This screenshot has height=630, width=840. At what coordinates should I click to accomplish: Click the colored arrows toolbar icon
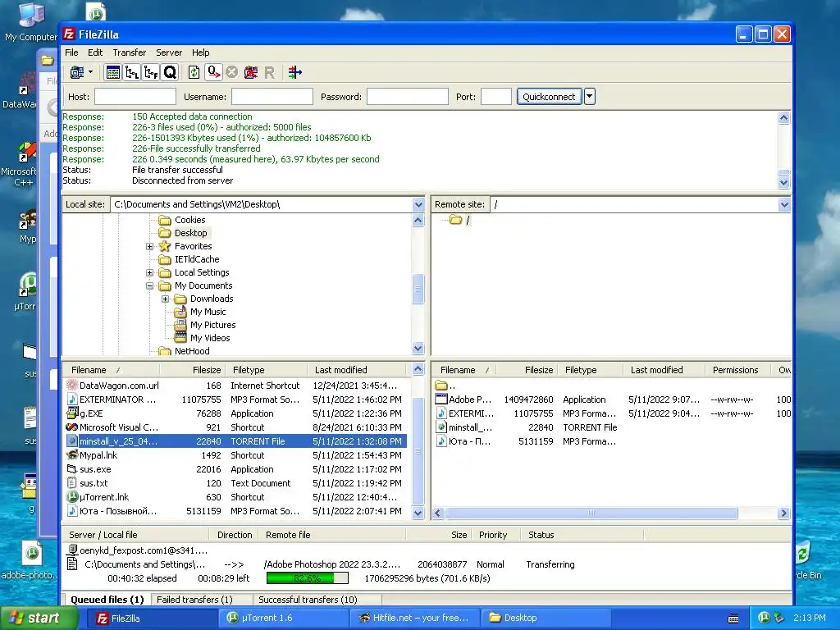[295, 72]
